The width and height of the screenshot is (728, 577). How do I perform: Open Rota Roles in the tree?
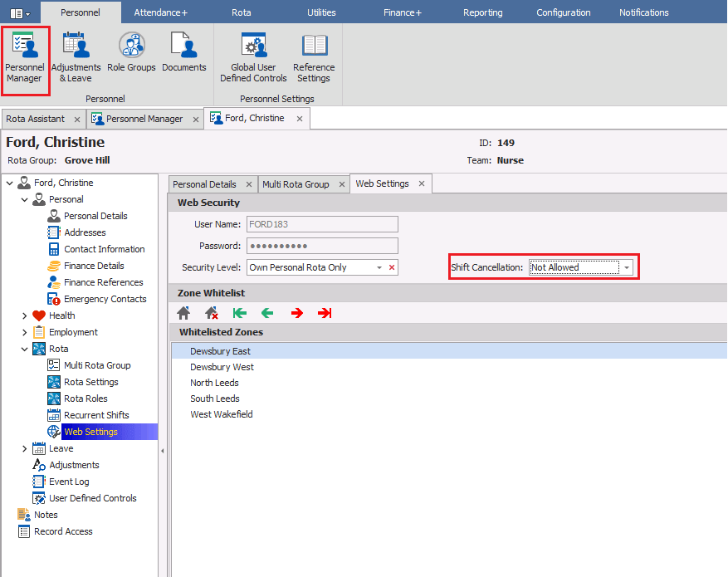pos(86,399)
